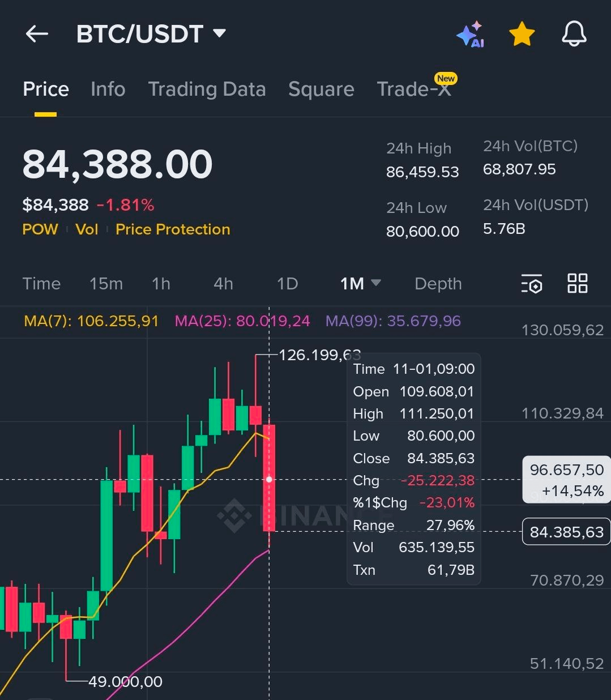Select the 4h chart interval

pyautogui.click(x=223, y=283)
